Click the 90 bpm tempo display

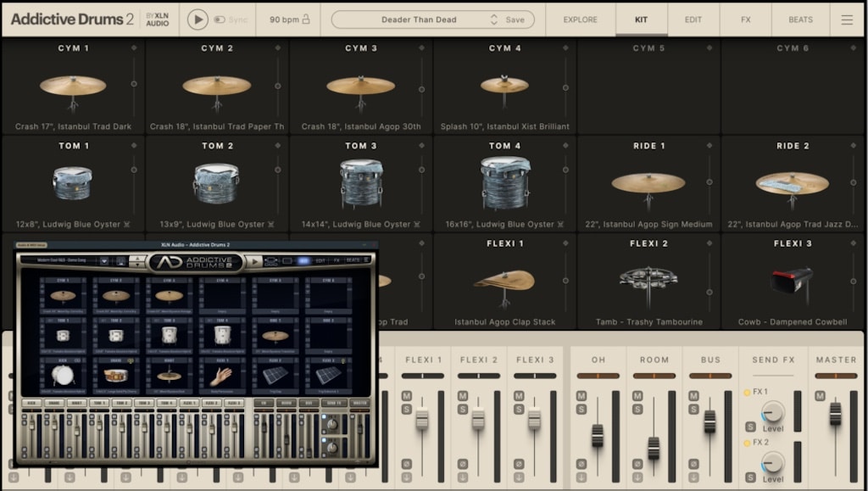click(284, 20)
